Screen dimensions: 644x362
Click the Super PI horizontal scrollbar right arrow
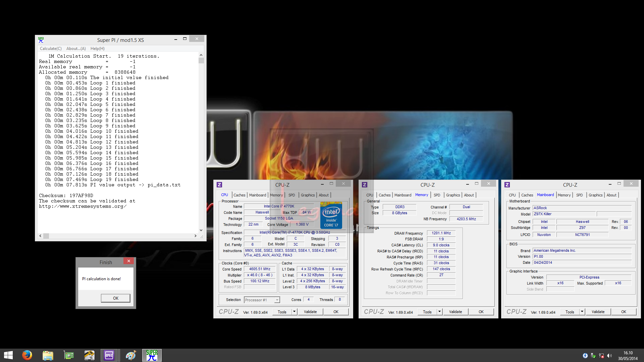click(196, 236)
